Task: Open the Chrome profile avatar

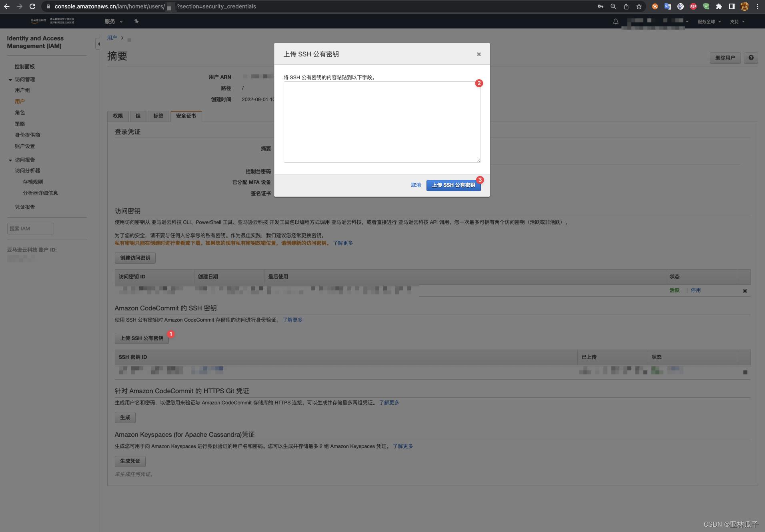Action: (x=745, y=6)
